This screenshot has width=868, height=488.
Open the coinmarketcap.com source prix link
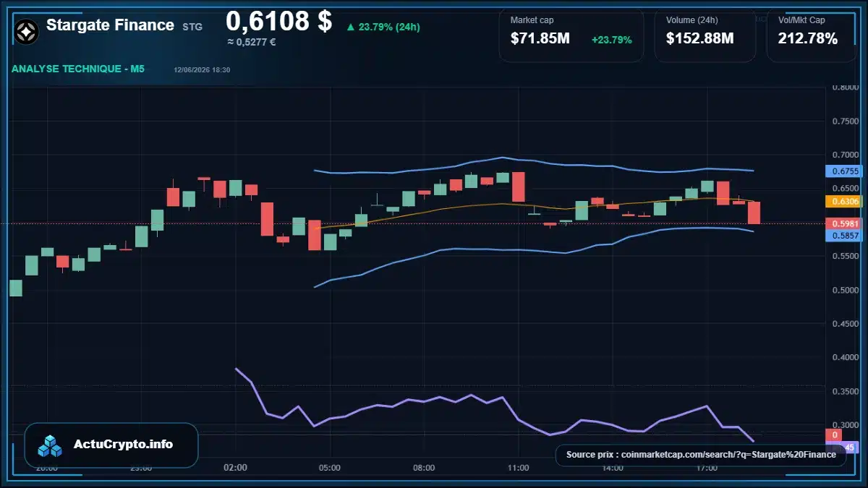(701, 455)
